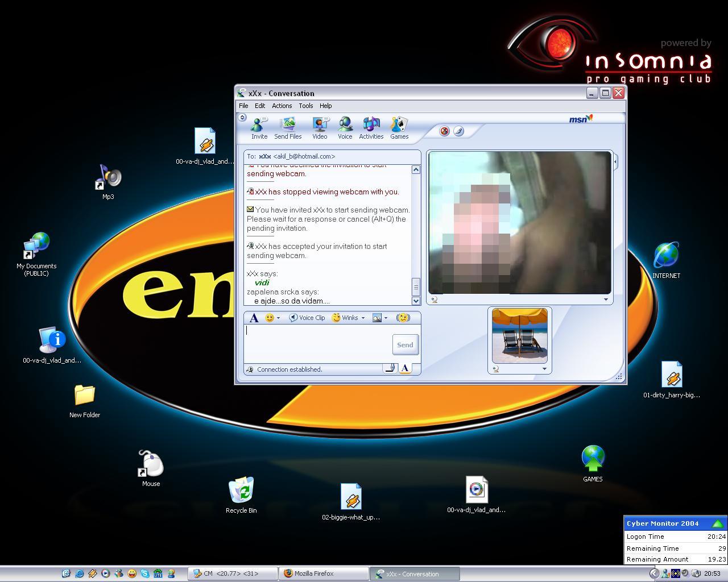Open the Winks dropdown
The height and width of the screenshot is (582, 728).
tap(363, 318)
